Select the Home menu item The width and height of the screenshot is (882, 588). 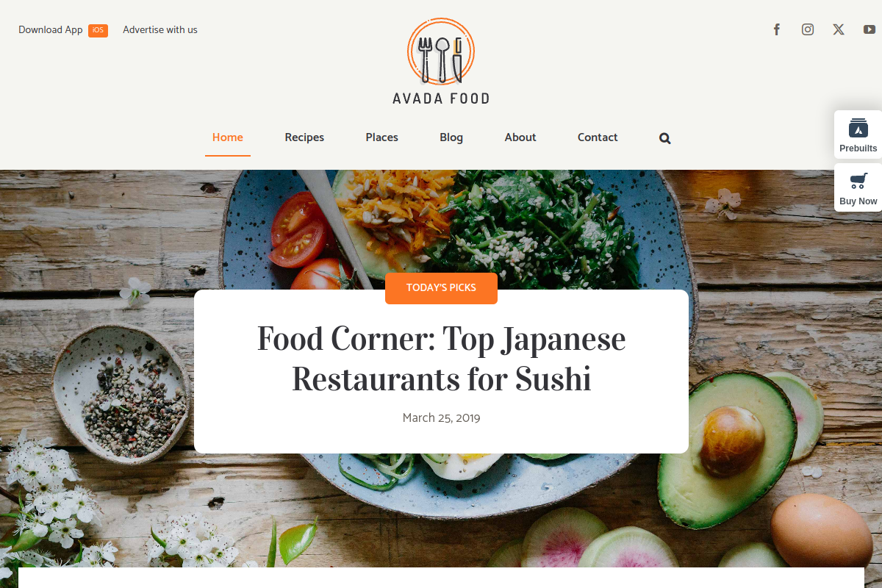[228, 137]
